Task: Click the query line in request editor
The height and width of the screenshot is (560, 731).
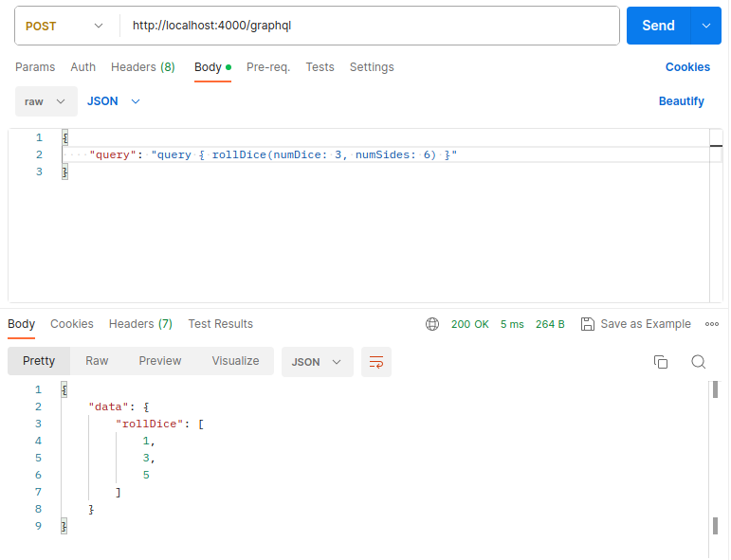Action: 273,154
